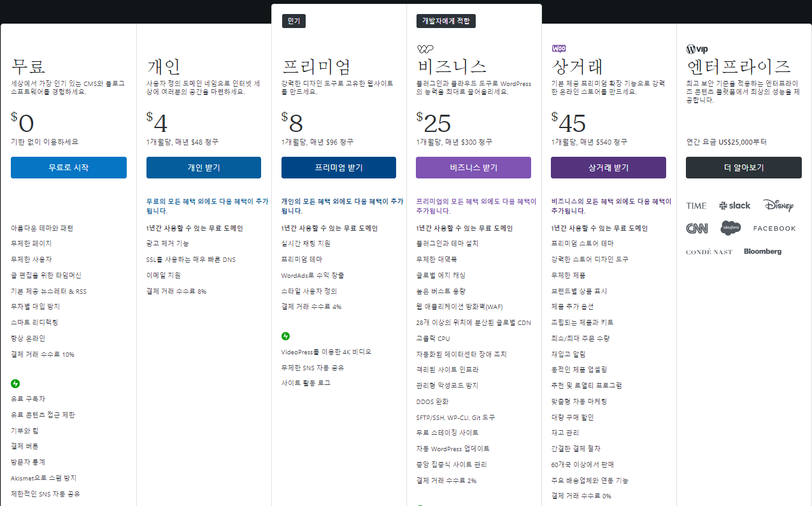Click the CNN logo
The image size is (812, 506).
coord(696,228)
